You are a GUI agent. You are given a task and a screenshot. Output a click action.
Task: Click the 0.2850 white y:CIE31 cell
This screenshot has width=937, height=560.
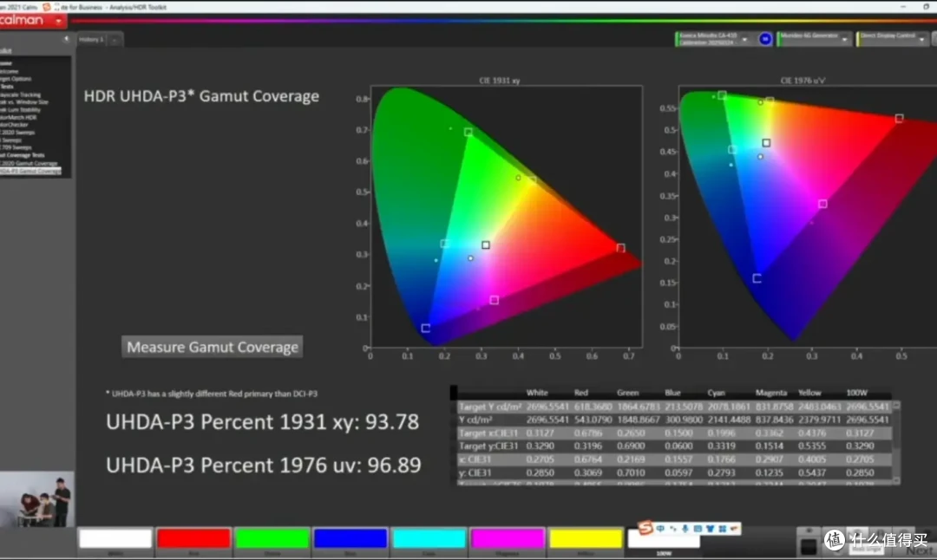(x=540, y=472)
